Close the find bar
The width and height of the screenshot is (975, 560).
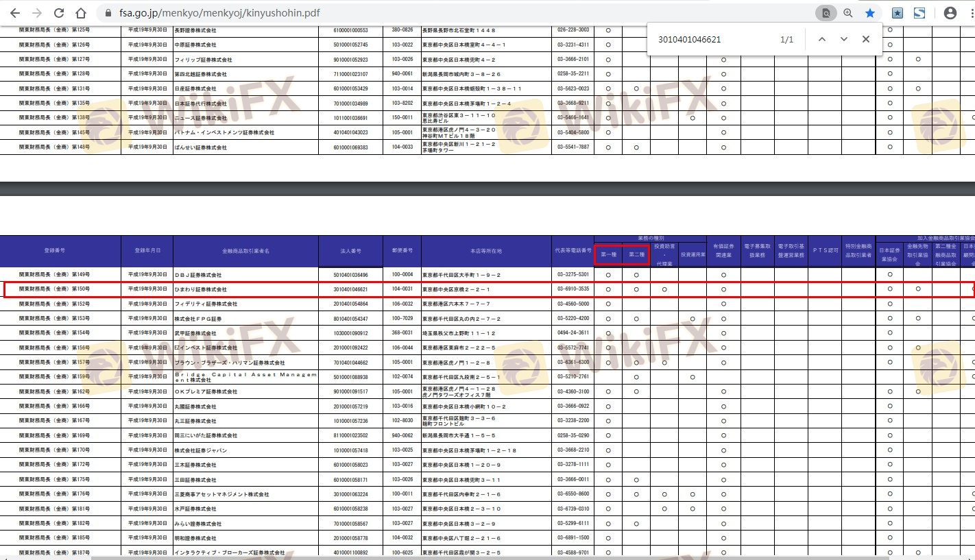tap(866, 39)
